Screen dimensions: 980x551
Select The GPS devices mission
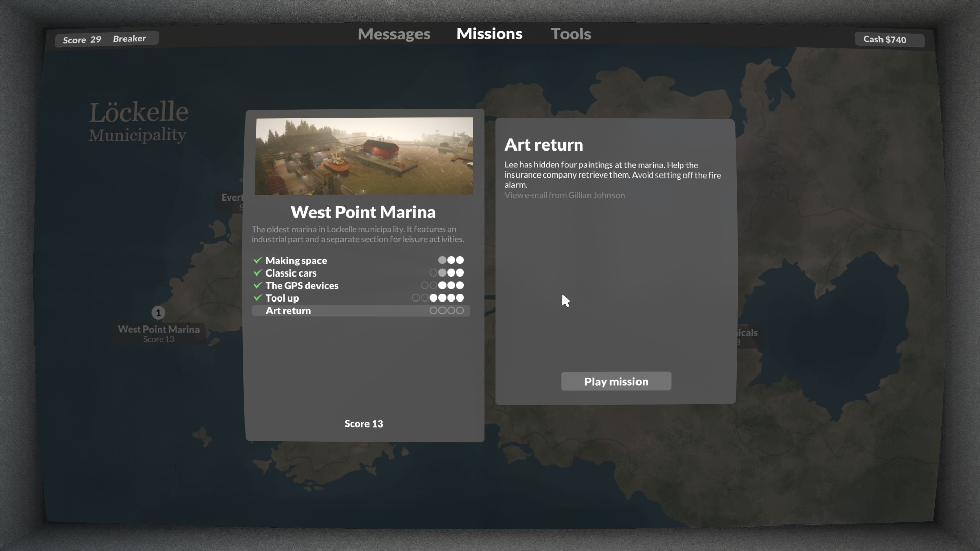302,286
